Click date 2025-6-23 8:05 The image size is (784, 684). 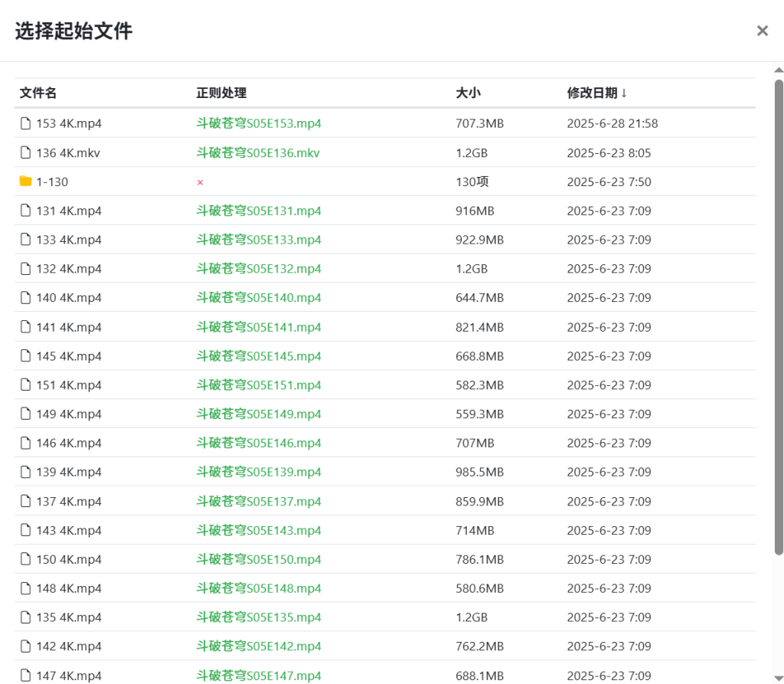[x=609, y=153]
